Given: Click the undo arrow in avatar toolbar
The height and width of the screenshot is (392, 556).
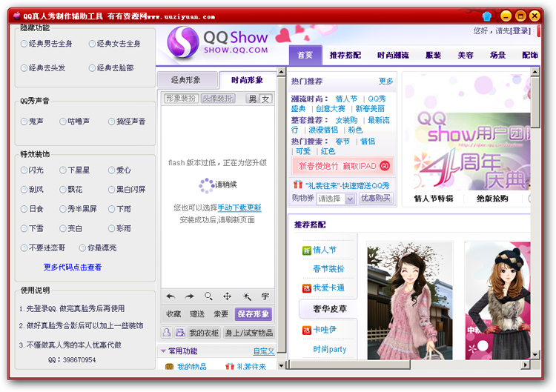Looking at the screenshot, I should 171,296.
